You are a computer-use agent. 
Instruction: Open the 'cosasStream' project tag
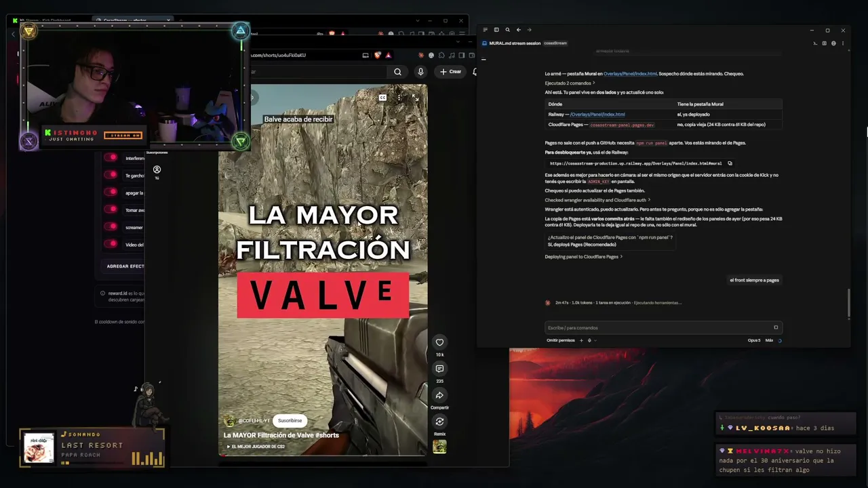pyautogui.click(x=555, y=43)
